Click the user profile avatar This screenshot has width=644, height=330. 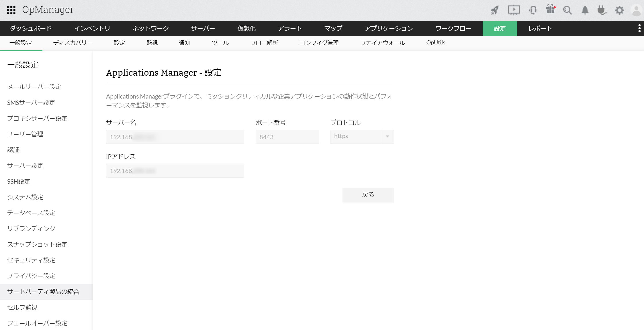coord(636,10)
